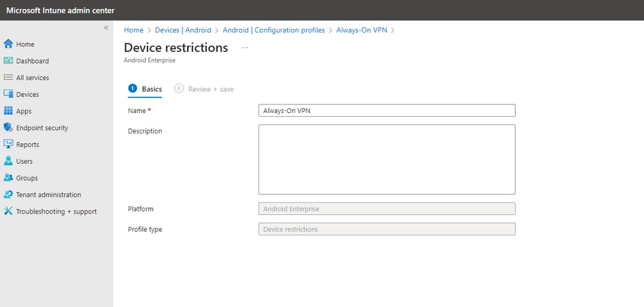Click the Android Enterprise subtitle under heading
This screenshot has height=307, width=644.
(x=150, y=61)
